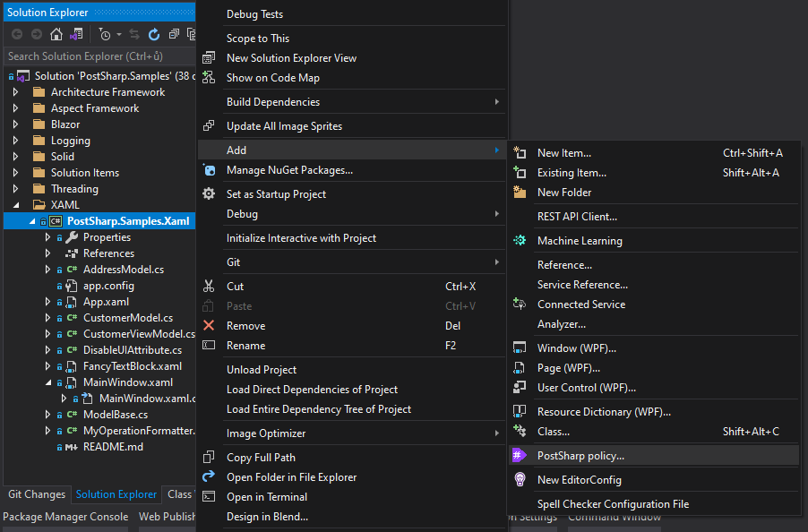Screen dimensions: 808x532
Task: Click the Pending Changes Filter clock icon
Action: tap(105, 35)
